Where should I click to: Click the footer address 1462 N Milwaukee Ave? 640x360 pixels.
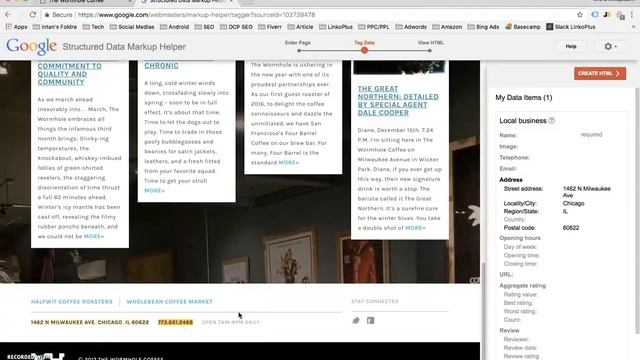pos(90,322)
